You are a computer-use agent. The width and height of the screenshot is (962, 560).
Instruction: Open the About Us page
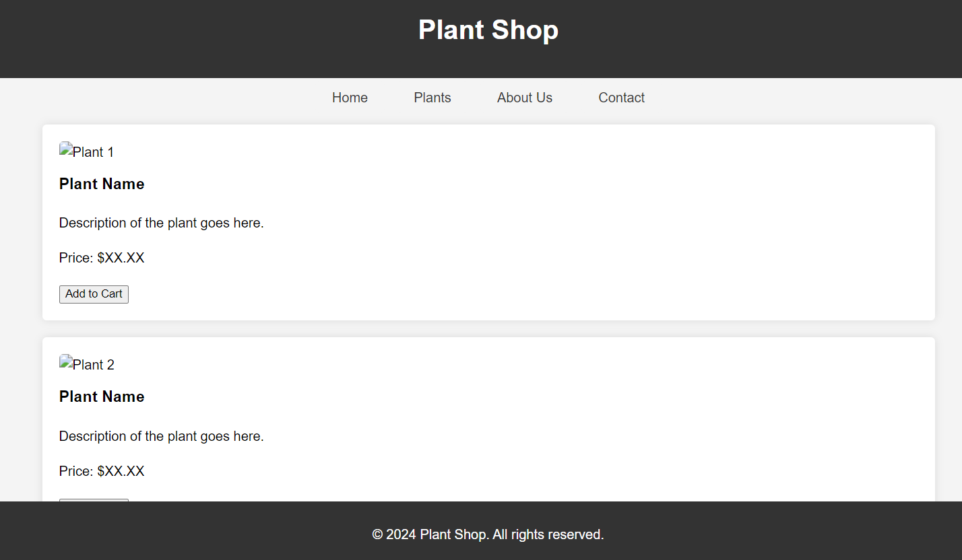coord(524,98)
